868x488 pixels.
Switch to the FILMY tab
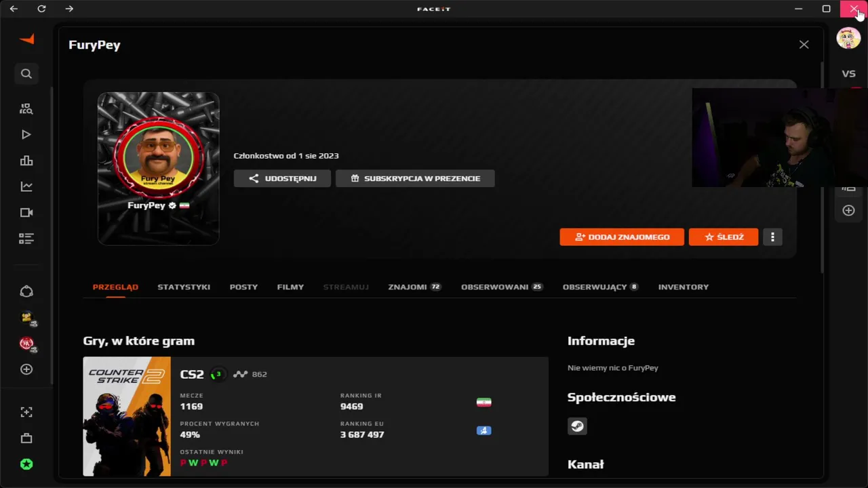(x=290, y=287)
